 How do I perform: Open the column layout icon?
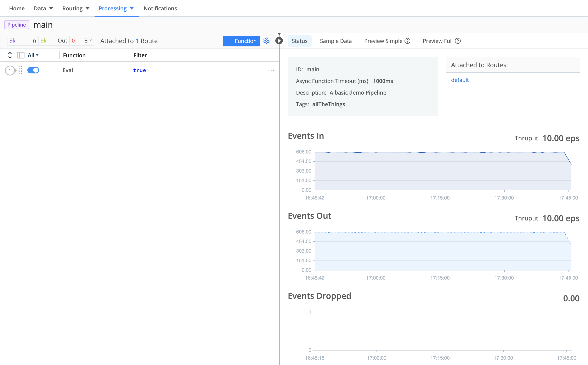click(21, 55)
